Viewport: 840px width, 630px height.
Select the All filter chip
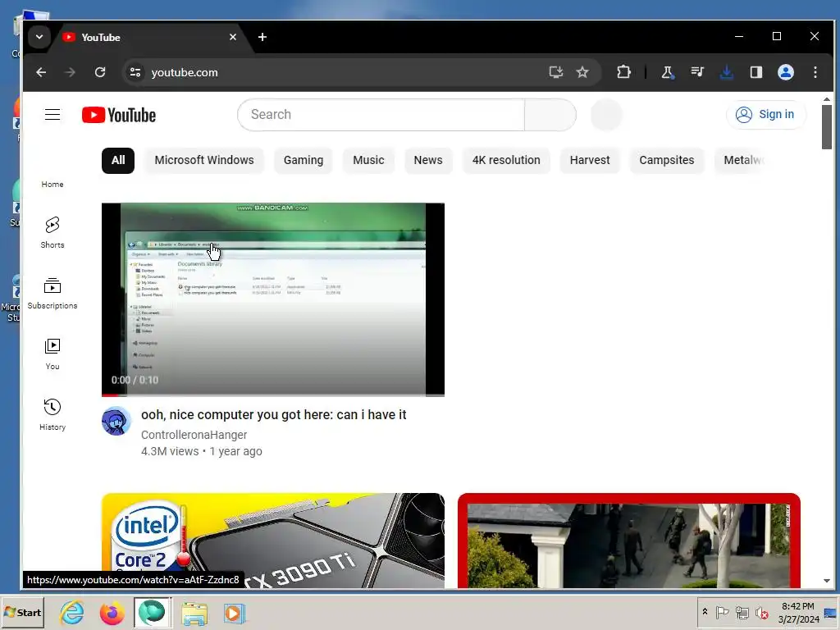tap(118, 160)
